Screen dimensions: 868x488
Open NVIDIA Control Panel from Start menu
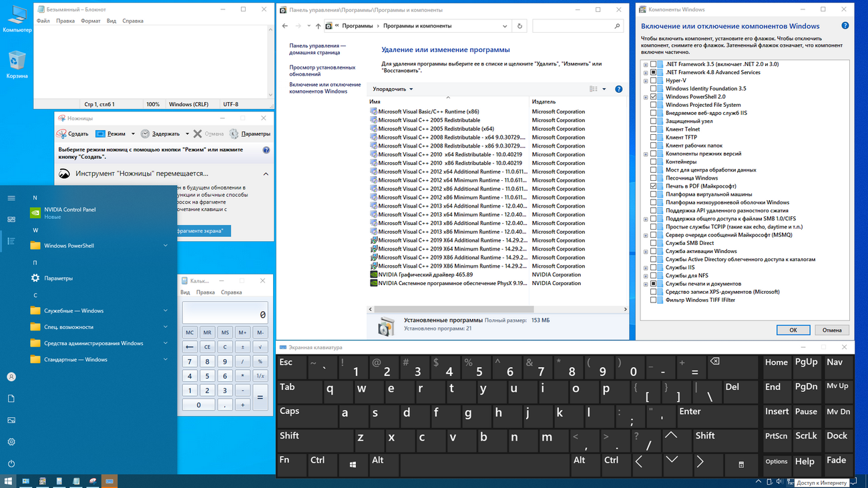pos(69,212)
